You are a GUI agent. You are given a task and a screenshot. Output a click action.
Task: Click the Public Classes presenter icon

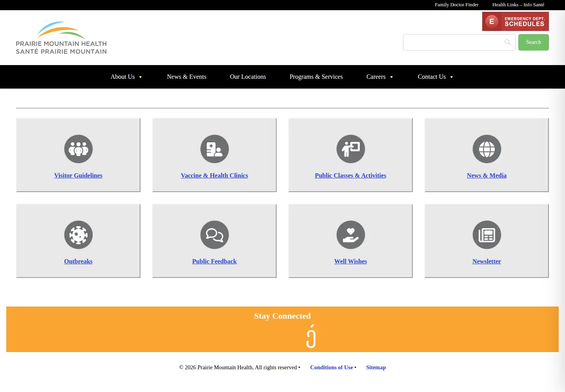tap(351, 149)
